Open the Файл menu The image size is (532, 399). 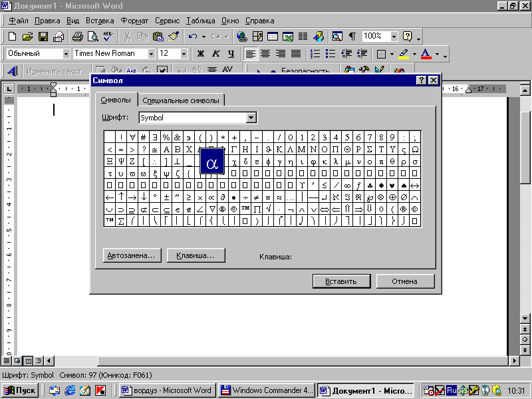coord(19,21)
